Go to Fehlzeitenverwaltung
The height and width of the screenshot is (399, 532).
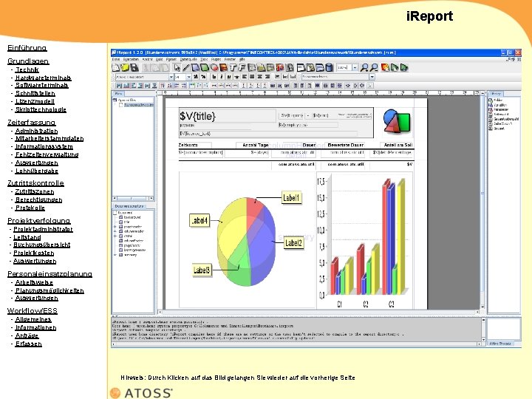pyautogui.click(x=47, y=154)
